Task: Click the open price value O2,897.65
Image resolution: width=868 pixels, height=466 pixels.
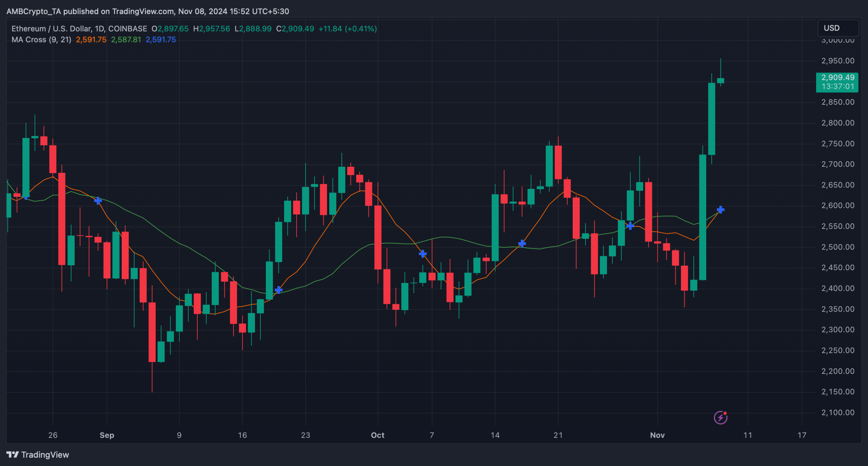Action: [170, 29]
